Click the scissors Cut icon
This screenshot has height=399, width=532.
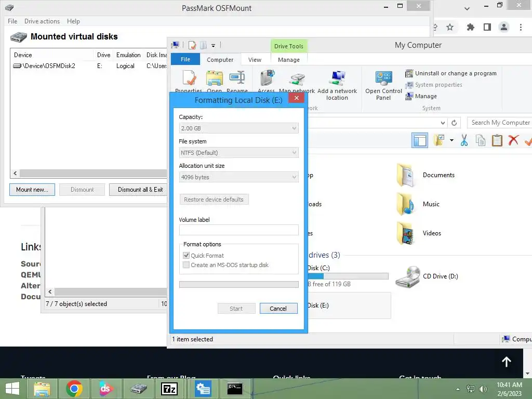pyautogui.click(x=464, y=140)
